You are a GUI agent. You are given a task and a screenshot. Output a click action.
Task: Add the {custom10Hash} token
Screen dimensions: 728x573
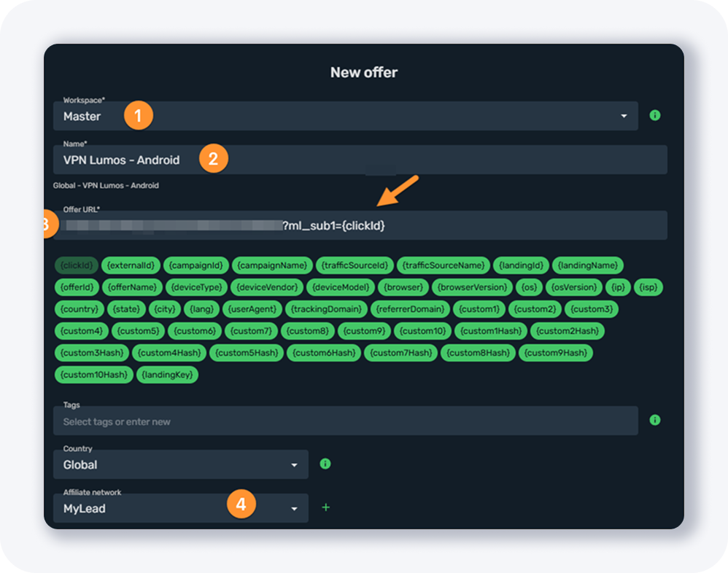[94, 375]
